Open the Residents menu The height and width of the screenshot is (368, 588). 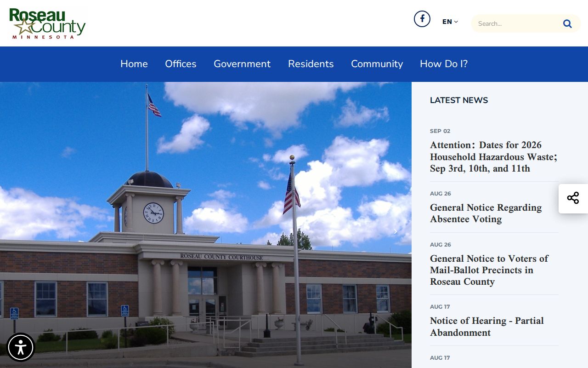[311, 64]
